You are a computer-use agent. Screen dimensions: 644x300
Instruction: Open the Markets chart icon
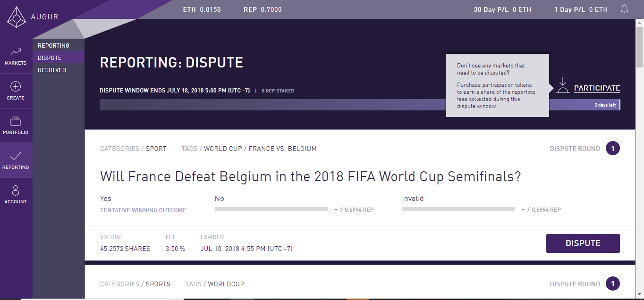coord(16,51)
